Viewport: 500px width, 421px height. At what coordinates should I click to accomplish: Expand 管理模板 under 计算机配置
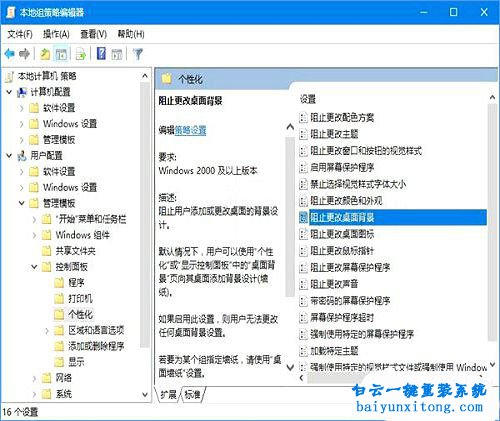click(22, 140)
